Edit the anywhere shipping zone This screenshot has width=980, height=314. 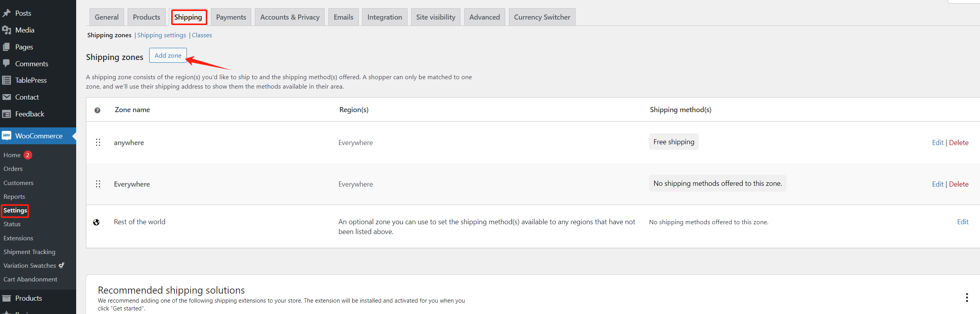click(937, 143)
